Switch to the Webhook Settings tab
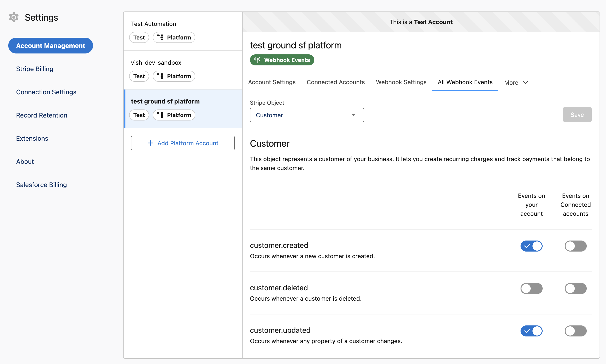 [x=401, y=82]
